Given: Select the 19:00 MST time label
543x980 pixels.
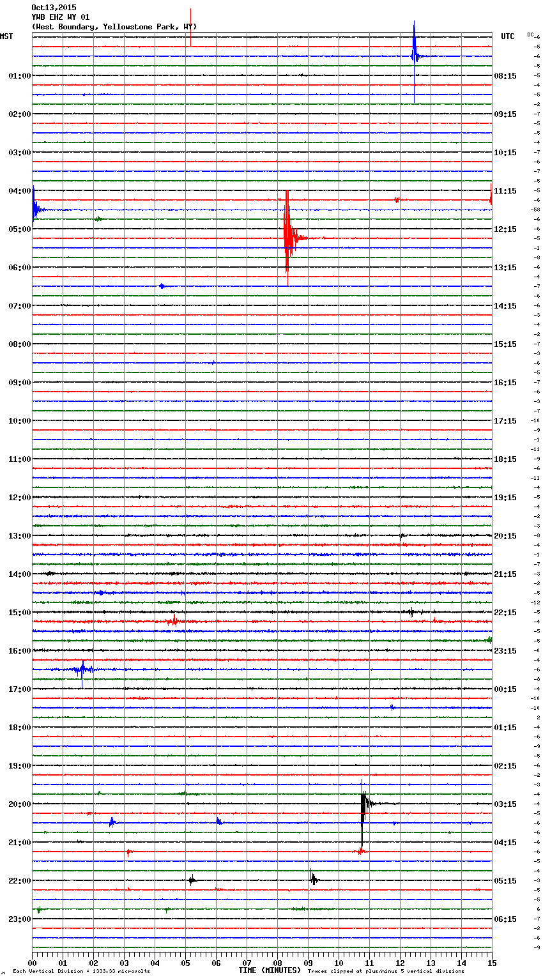Looking at the screenshot, I should (x=20, y=766).
